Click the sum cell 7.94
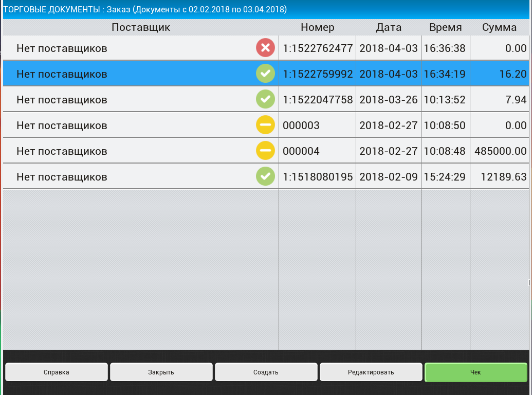This screenshot has height=395, width=532. (516, 100)
